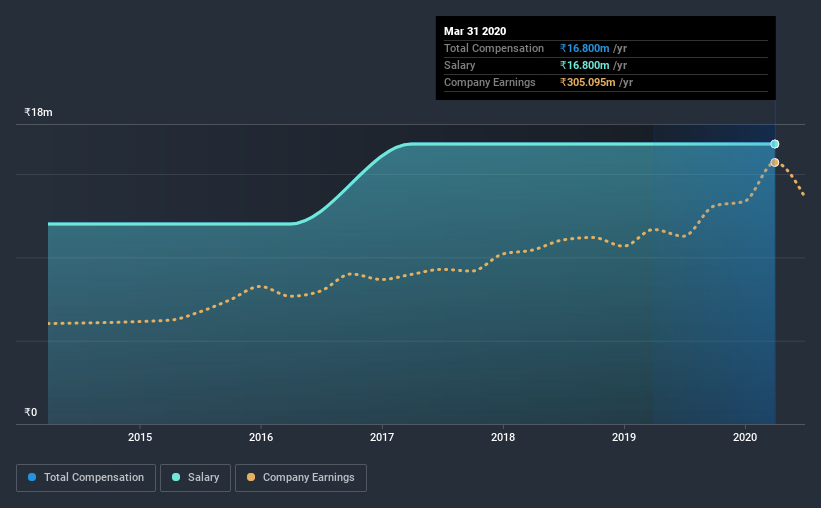Click the Company Earnings label in the tooltip

490,82
